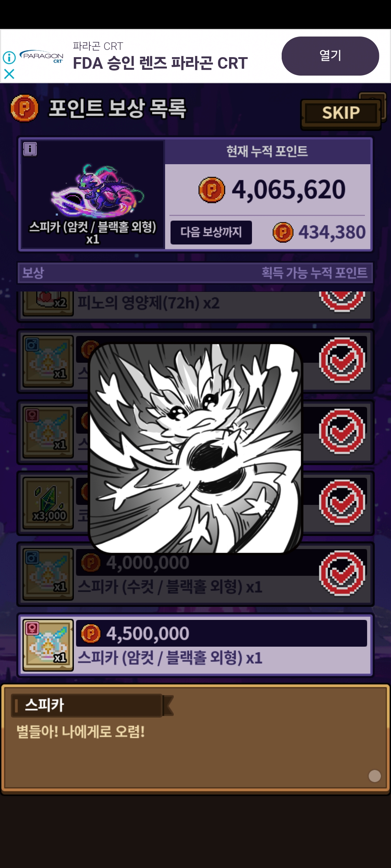Tap the 다음 보상까지 label

coord(211,232)
